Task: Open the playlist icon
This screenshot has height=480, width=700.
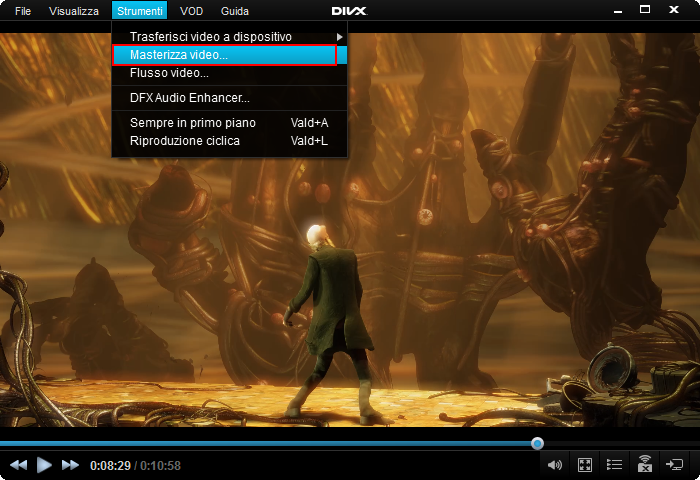Action: [614, 465]
